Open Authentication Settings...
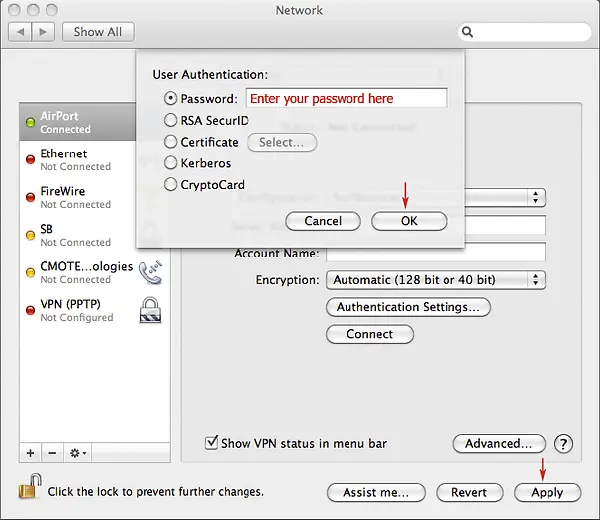The image size is (600, 520). [x=408, y=307]
